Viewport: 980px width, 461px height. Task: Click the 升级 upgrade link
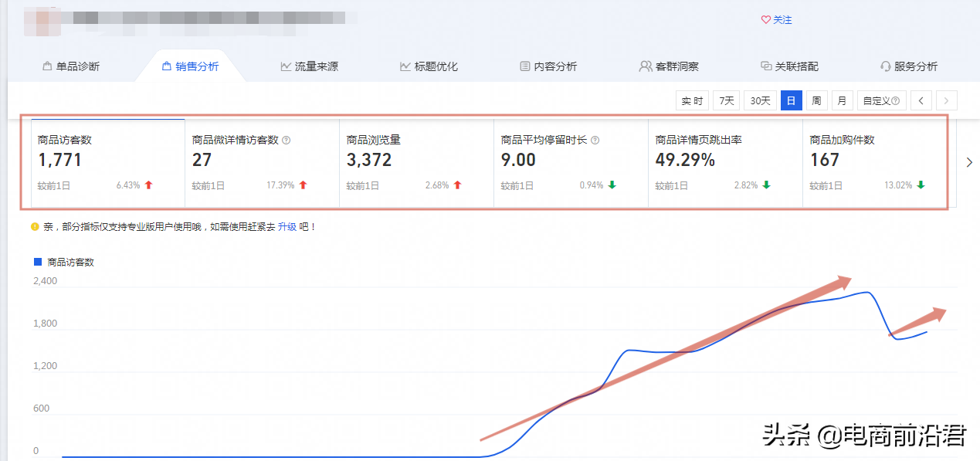point(287,227)
